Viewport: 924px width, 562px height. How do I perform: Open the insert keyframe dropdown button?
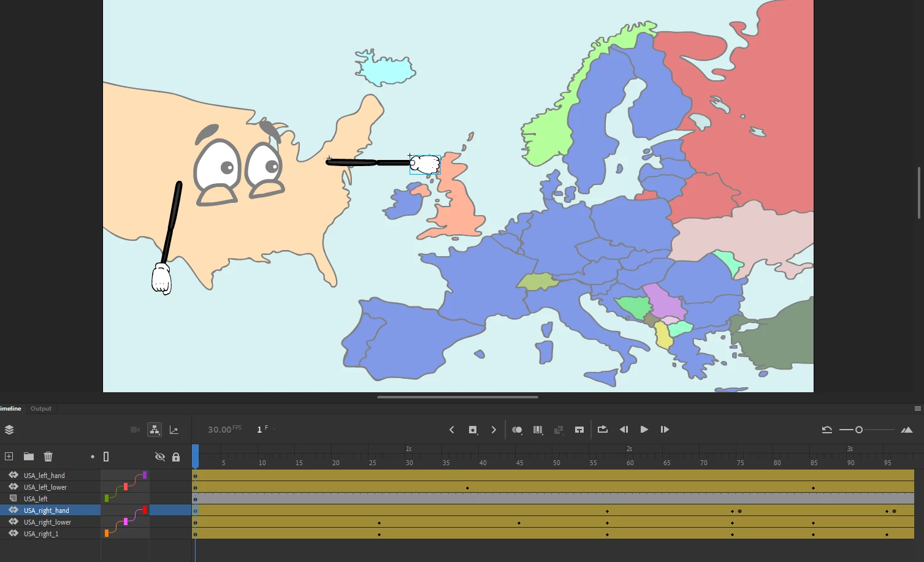[473, 430]
